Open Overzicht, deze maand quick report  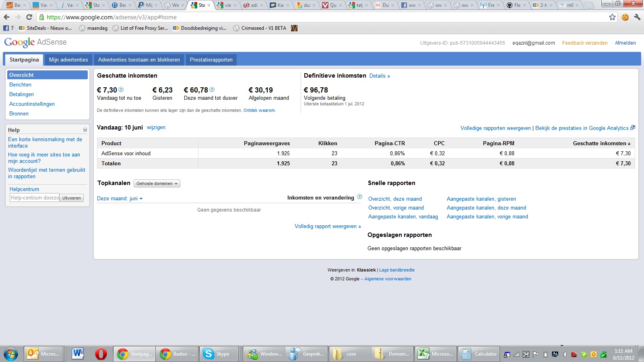point(395,199)
